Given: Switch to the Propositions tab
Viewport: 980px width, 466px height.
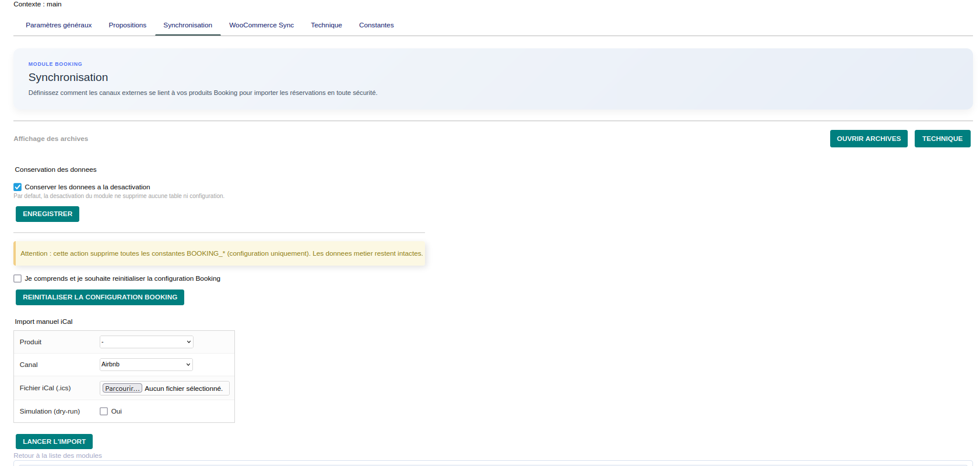Looking at the screenshot, I should click(x=127, y=25).
